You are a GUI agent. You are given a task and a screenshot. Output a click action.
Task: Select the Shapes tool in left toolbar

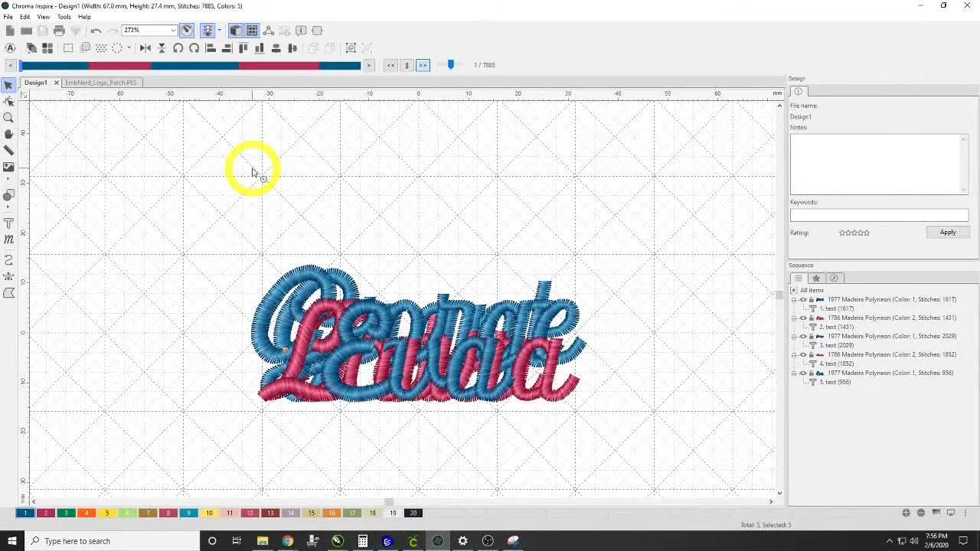coord(8,196)
